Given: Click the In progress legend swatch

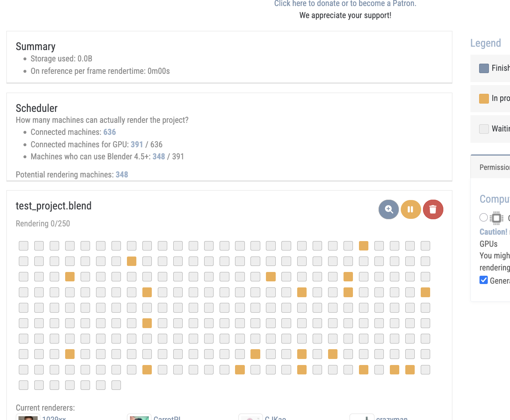Looking at the screenshot, I should 484,99.
